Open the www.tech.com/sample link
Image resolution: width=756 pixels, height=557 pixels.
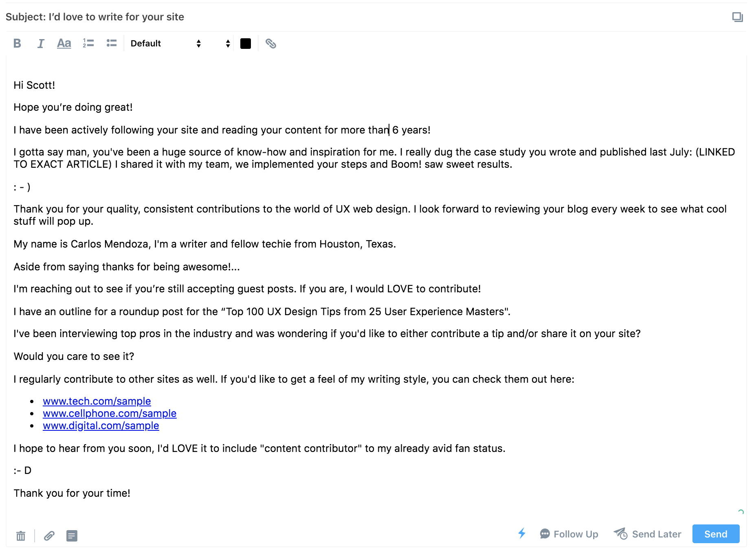(97, 401)
